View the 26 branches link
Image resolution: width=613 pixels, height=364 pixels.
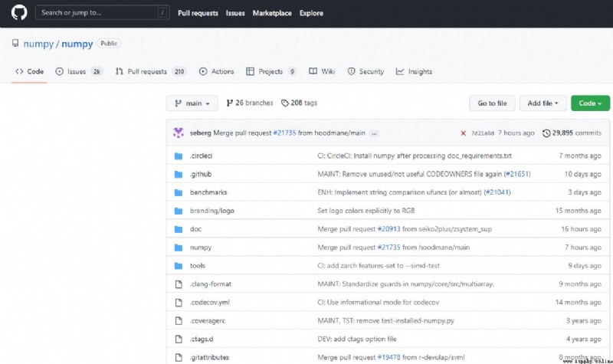250,103
